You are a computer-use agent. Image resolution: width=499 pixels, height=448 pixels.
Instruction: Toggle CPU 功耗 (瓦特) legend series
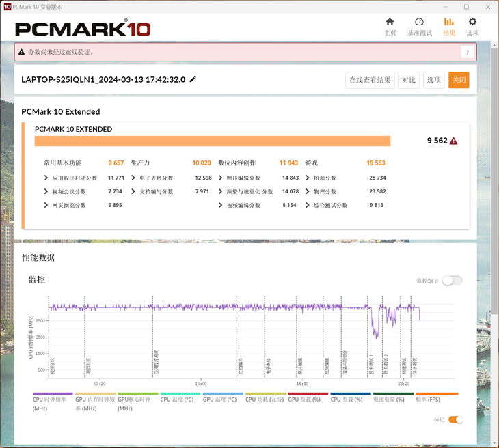click(x=266, y=398)
